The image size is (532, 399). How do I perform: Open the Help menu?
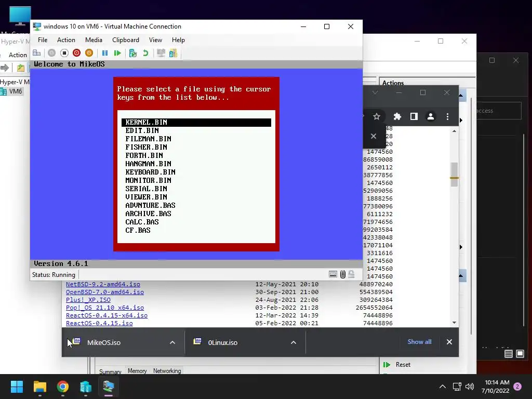178,40
